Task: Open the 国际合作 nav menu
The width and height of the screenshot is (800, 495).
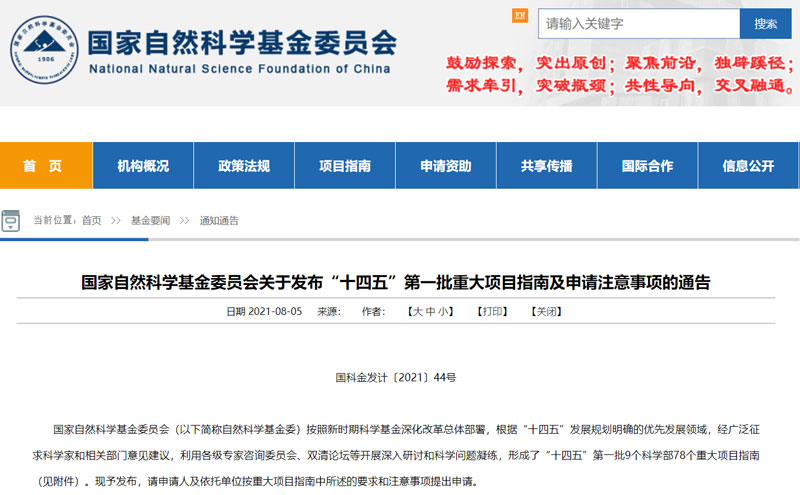Action: click(647, 165)
